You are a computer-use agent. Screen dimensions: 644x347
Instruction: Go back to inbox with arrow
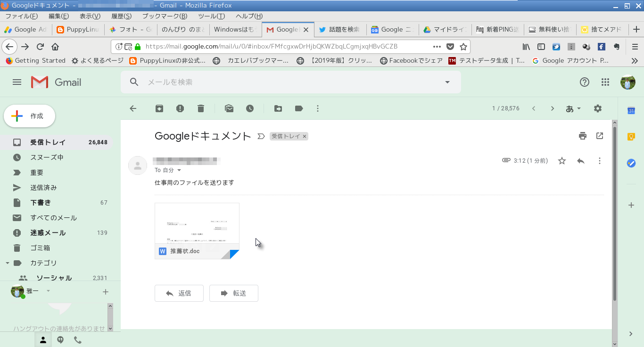pyautogui.click(x=133, y=108)
